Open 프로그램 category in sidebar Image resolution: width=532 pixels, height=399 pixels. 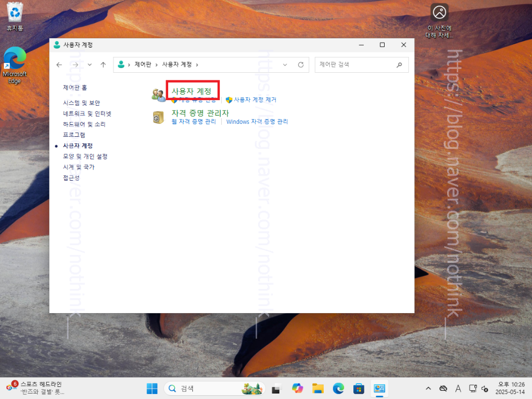[74, 135]
